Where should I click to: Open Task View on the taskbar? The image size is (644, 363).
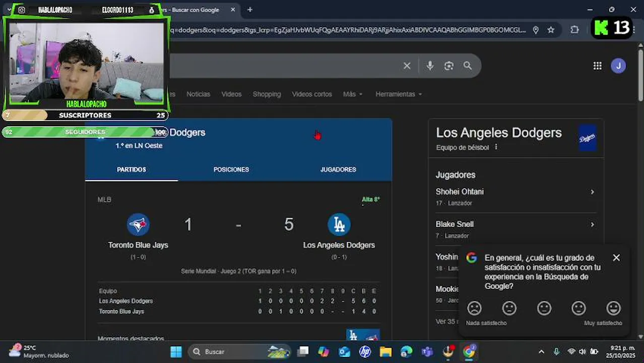[x=303, y=351]
